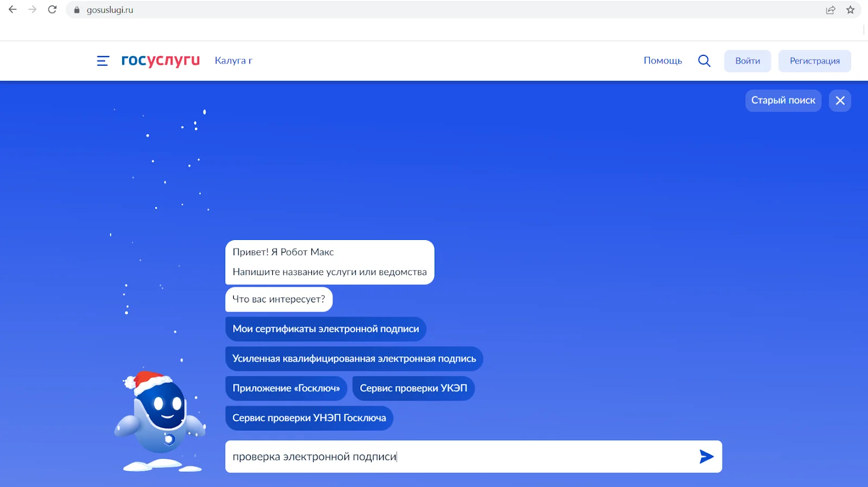
Task: Open the Помощь link
Action: pyautogui.click(x=662, y=61)
